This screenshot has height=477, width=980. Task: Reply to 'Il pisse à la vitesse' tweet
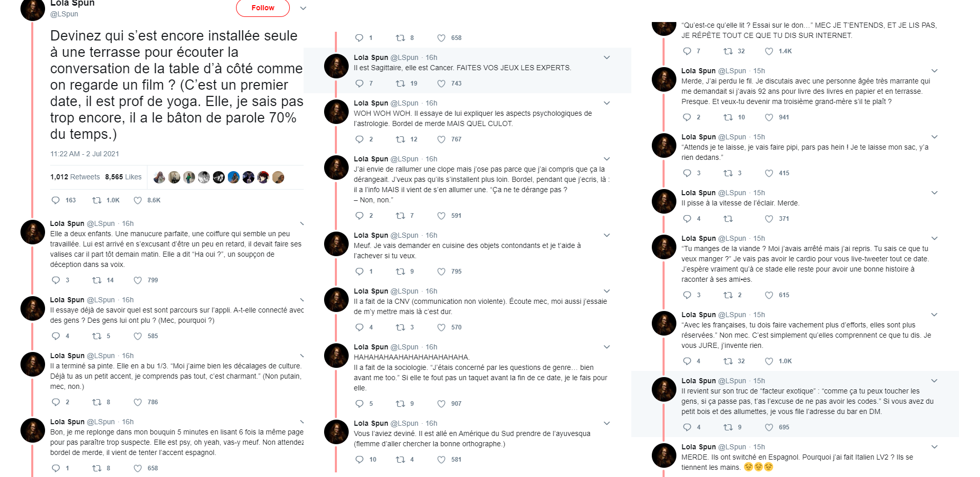point(687,219)
